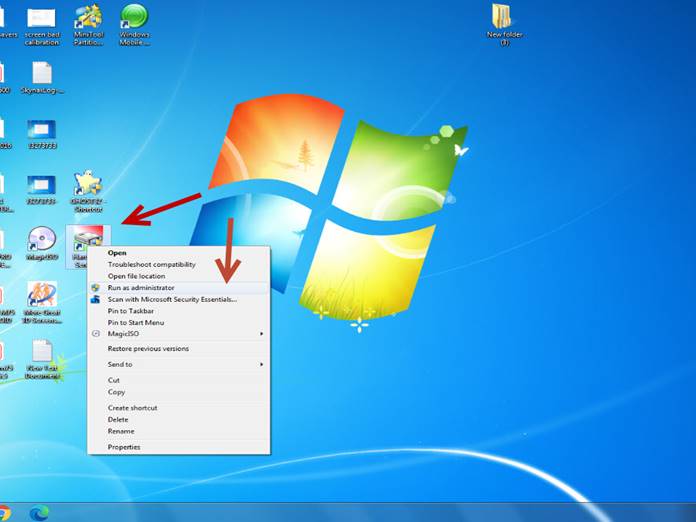This screenshot has width=696, height=522.
Task: Scan with Microsoft Security Essentials
Action: pos(172,299)
